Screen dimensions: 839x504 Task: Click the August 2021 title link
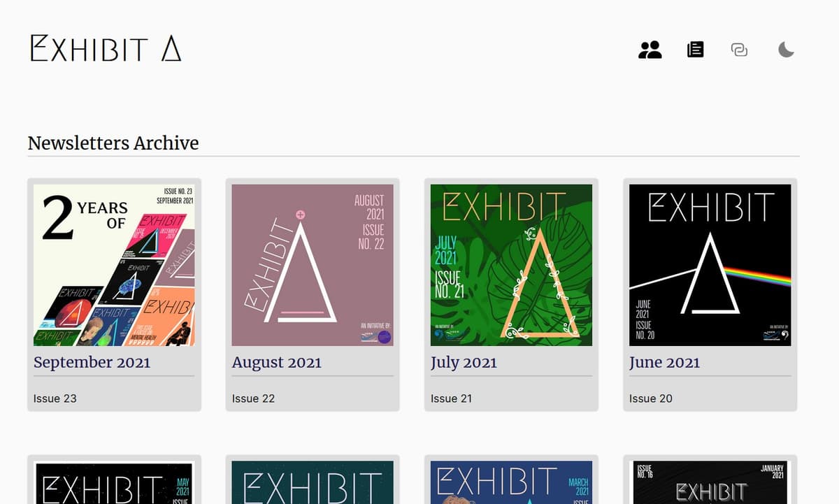tap(277, 362)
